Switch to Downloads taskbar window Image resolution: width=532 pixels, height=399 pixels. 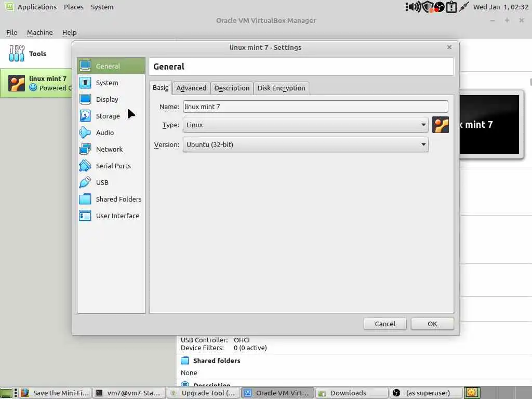pyautogui.click(x=352, y=393)
